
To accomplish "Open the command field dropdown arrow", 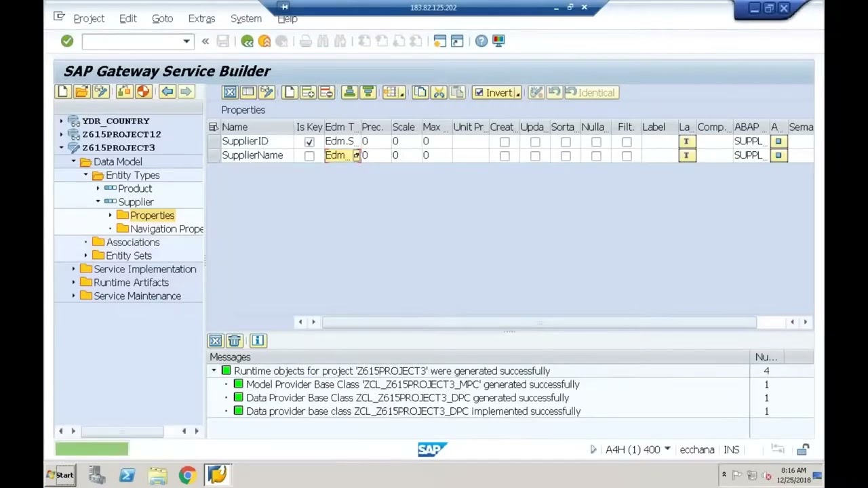I will coord(186,41).
